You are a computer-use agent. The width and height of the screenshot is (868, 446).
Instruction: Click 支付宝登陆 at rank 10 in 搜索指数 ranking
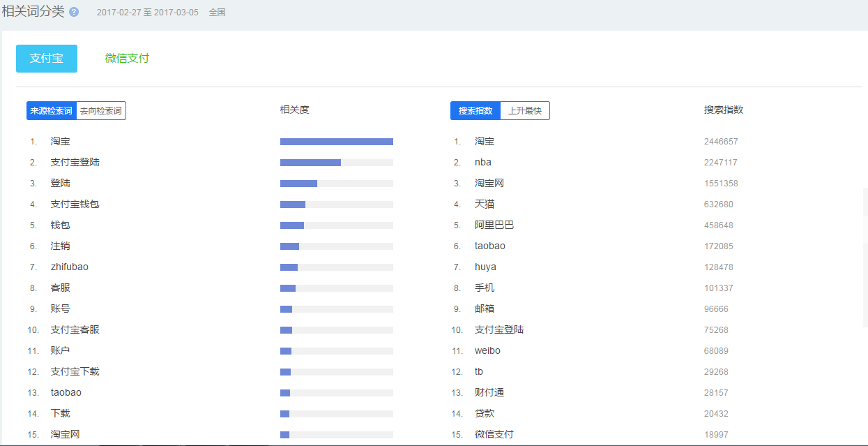tap(499, 330)
